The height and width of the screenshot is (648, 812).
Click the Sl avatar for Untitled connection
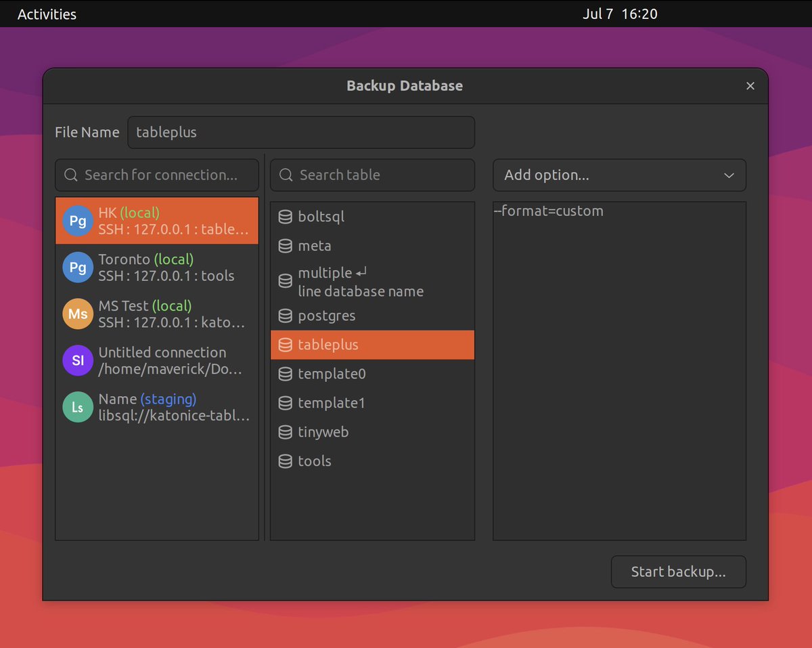[x=78, y=361]
